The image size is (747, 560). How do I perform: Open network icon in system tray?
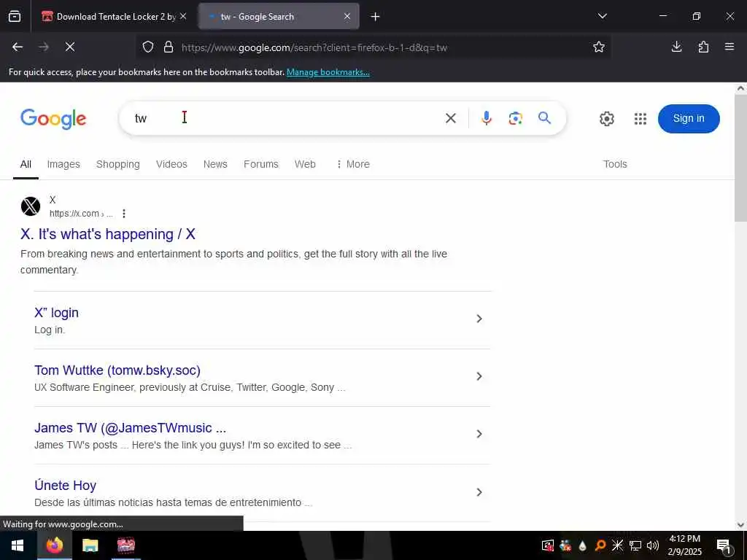[x=635, y=545]
